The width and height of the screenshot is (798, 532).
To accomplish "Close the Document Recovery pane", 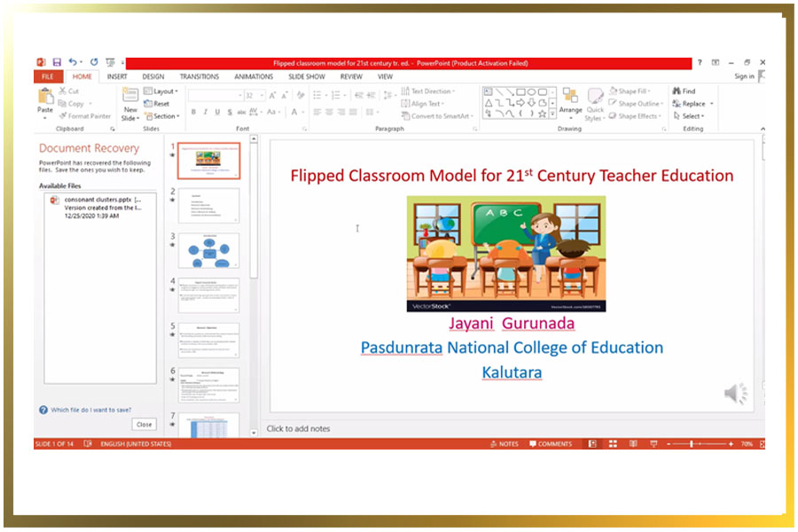I will 144,424.
